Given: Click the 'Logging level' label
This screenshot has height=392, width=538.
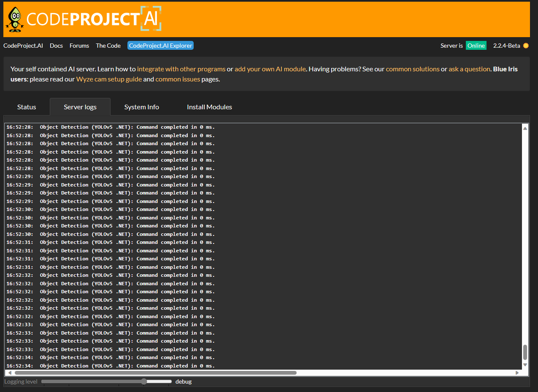Looking at the screenshot, I should [21, 381].
